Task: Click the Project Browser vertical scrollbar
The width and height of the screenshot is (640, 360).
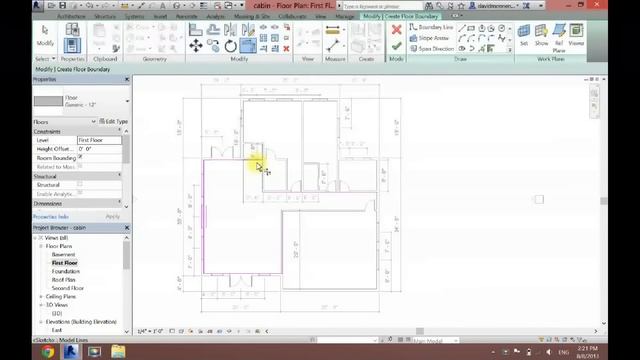Action: pos(126,255)
